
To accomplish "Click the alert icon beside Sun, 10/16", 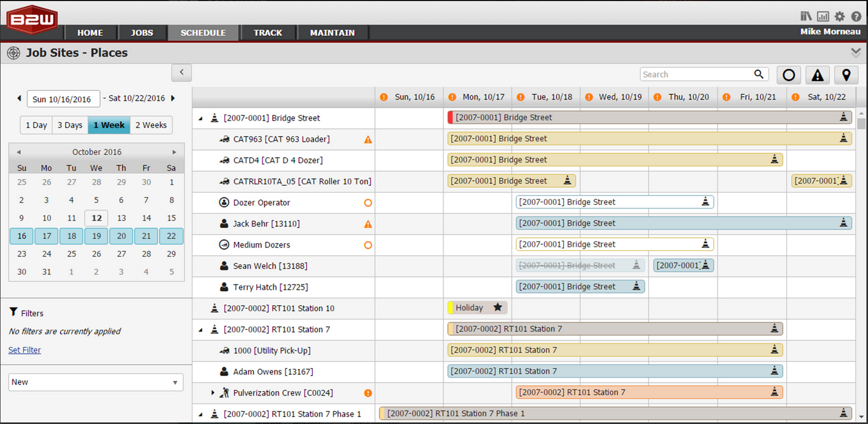I will pyautogui.click(x=384, y=97).
